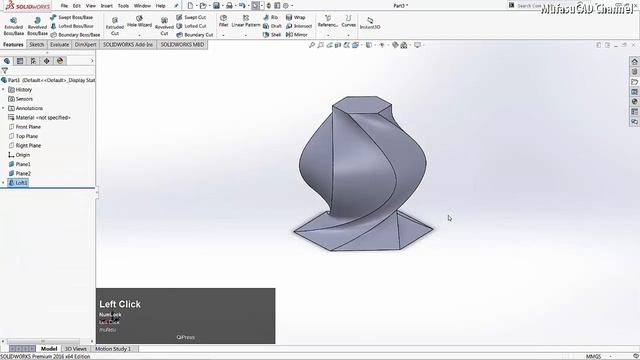
Task: Open the Curves tool
Action: (348, 21)
